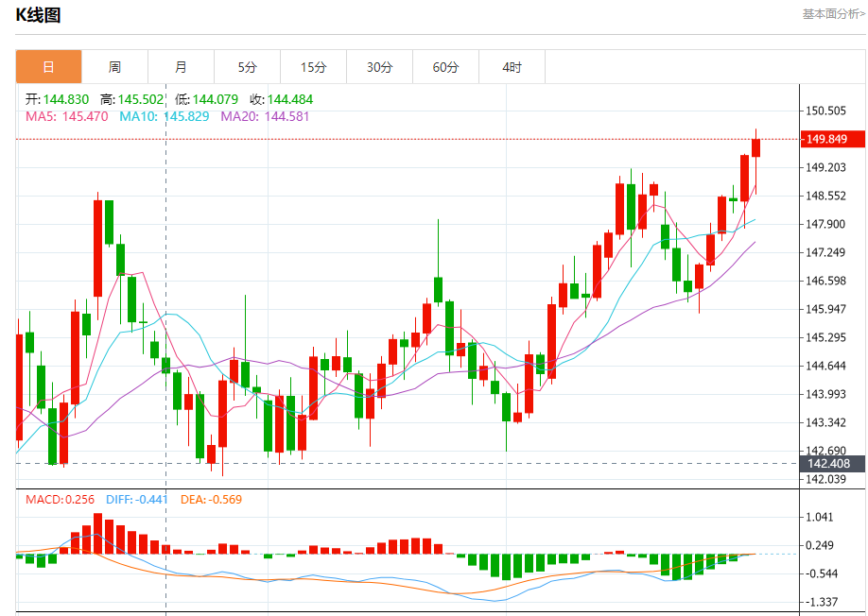Click the MA20: 144.581 indicator label
The width and height of the screenshot is (868, 616).
(265, 116)
